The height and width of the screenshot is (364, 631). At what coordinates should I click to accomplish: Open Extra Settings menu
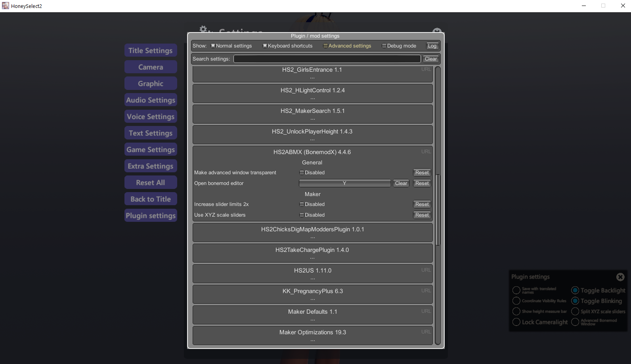point(151,166)
